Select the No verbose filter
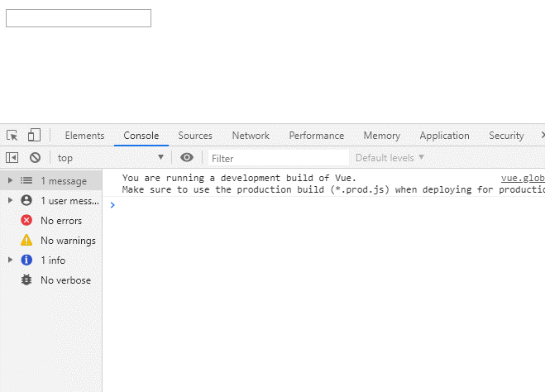The image size is (545, 392). point(51,280)
